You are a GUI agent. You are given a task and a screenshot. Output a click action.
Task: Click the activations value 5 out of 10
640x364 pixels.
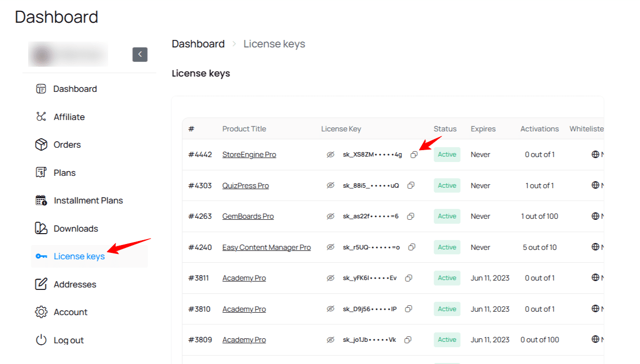tap(540, 247)
